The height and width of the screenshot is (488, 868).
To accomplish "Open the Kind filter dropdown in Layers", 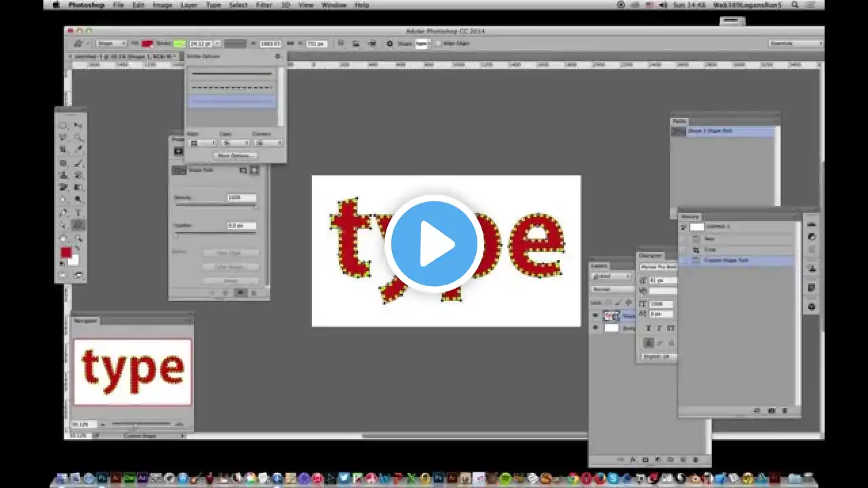I will 611,277.
